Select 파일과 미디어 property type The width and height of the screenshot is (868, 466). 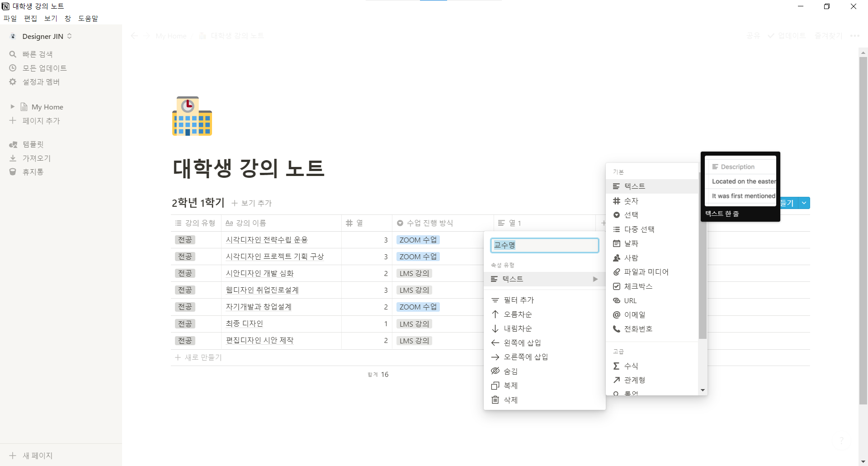652,272
